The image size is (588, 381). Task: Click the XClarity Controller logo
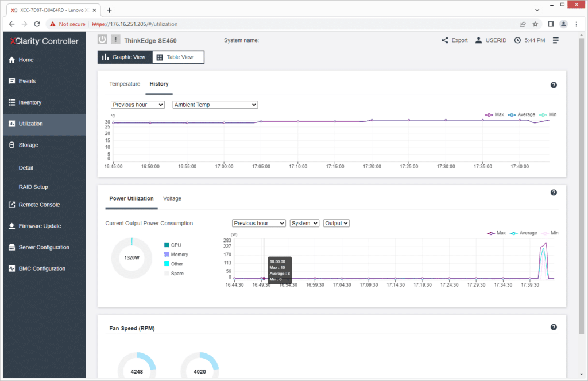(x=44, y=41)
